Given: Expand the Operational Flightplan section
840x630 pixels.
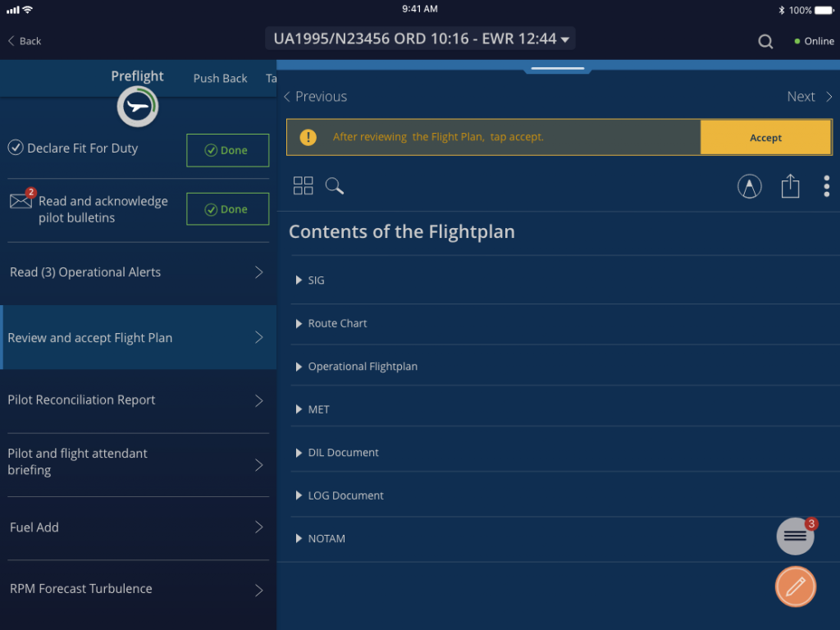Looking at the screenshot, I should coord(362,367).
